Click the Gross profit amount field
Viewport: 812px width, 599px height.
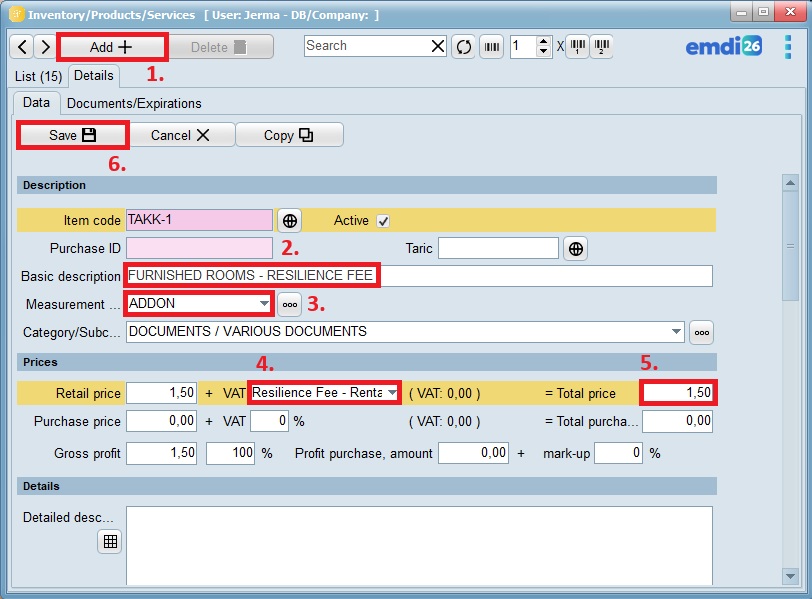tap(162, 453)
